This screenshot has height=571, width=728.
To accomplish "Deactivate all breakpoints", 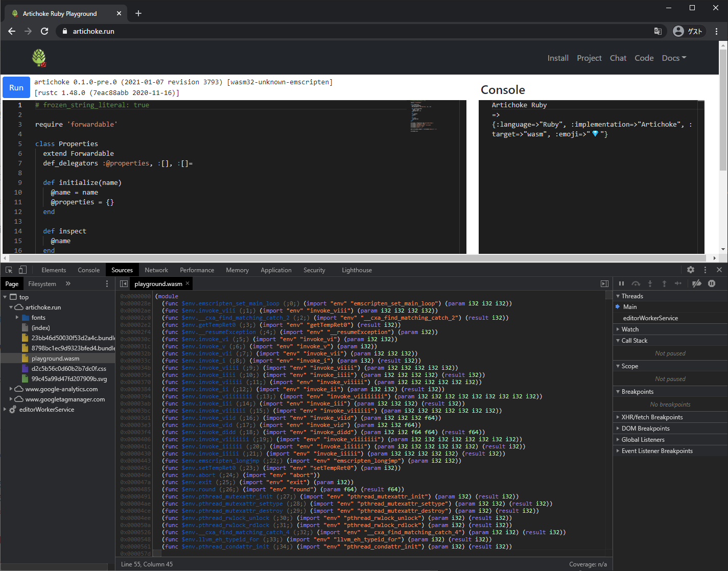I will click(x=697, y=283).
